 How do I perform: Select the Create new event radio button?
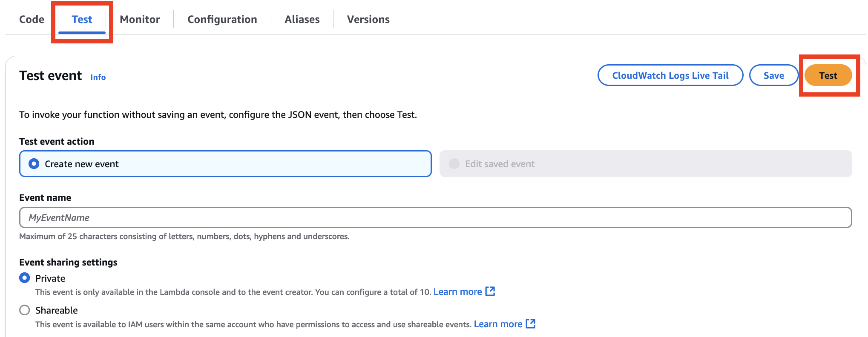34,163
